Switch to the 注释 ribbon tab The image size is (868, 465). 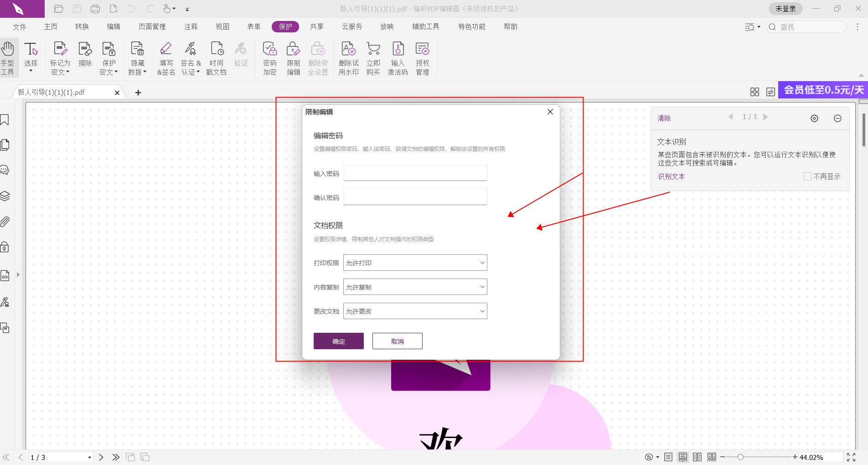[191, 27]
